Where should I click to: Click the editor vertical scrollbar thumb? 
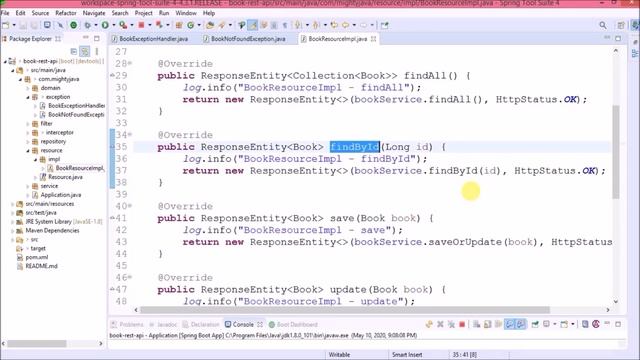click(616, 152)
